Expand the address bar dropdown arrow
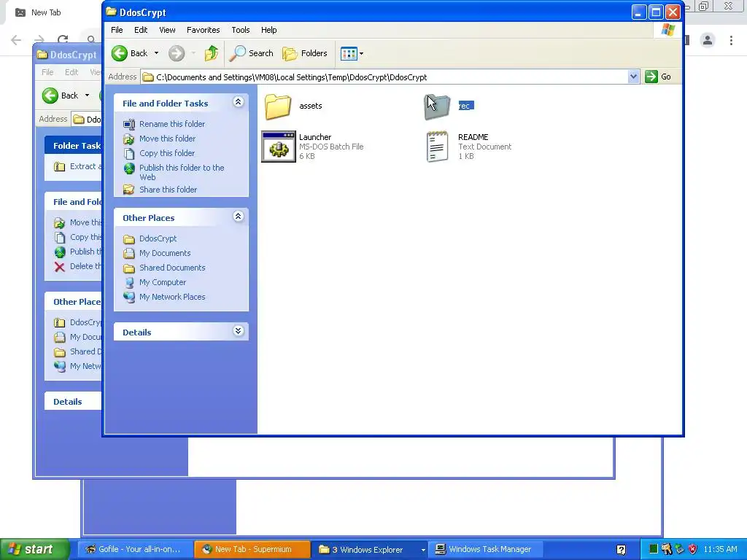 coord(633,77)
